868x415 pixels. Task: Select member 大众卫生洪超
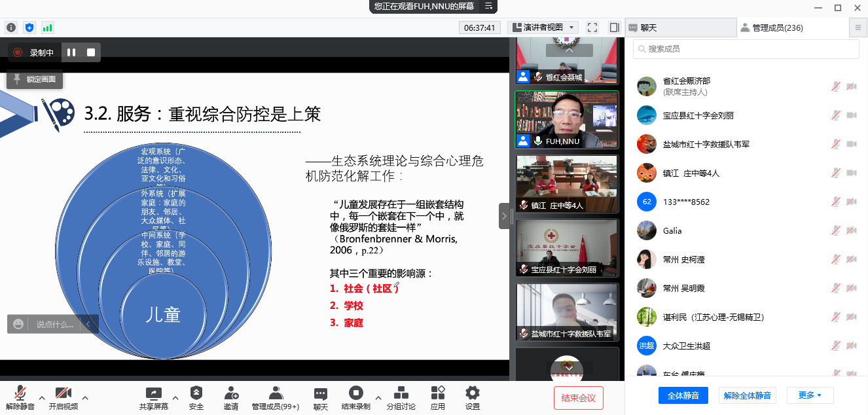(x=746, y=346)
